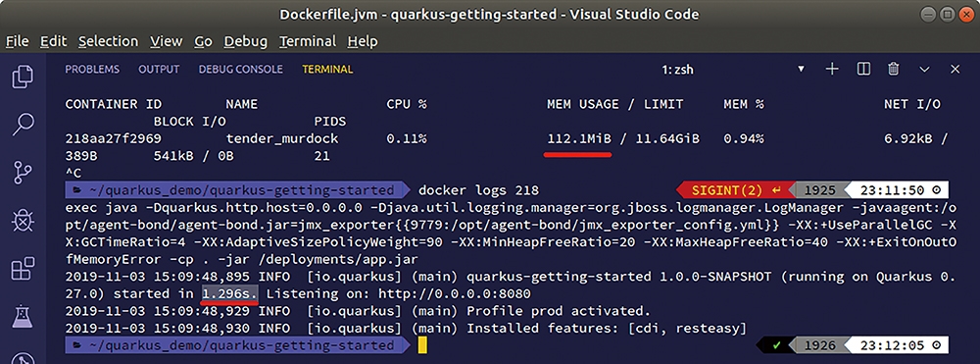Open the Extensions view

[x=23, y=269]
